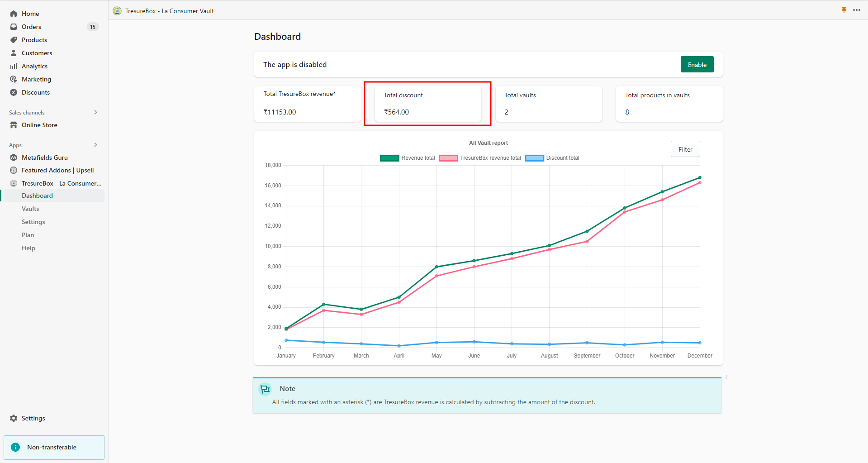Open Analytics page
868x463 pixels.
(x=35, y=66)
